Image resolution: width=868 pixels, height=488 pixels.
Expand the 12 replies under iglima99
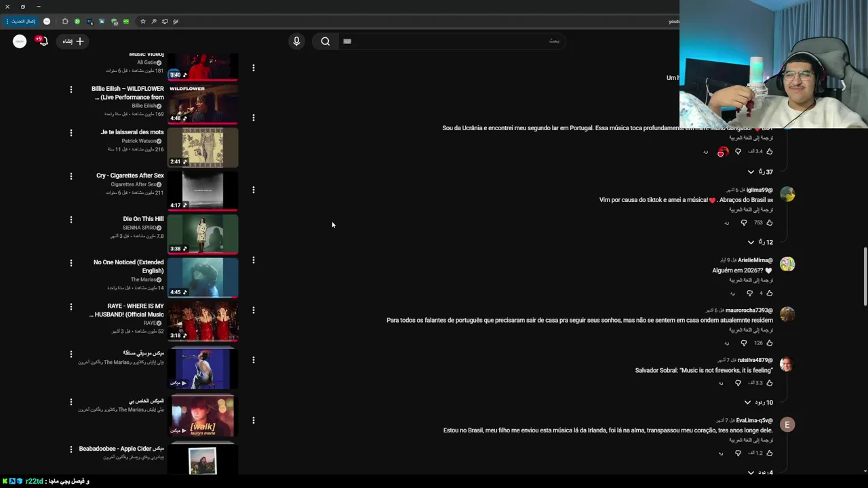[760, 242]
